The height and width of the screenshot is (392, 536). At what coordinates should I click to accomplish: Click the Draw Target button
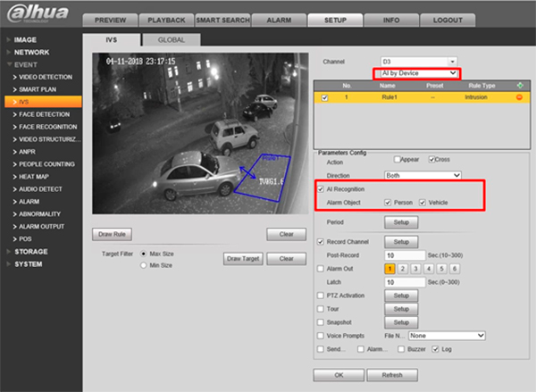coord(243,259)
